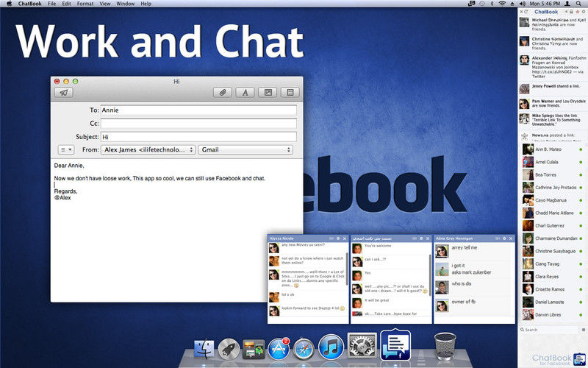Open iTunes from the Dock

pyautogui.click(x=331, y=347)
